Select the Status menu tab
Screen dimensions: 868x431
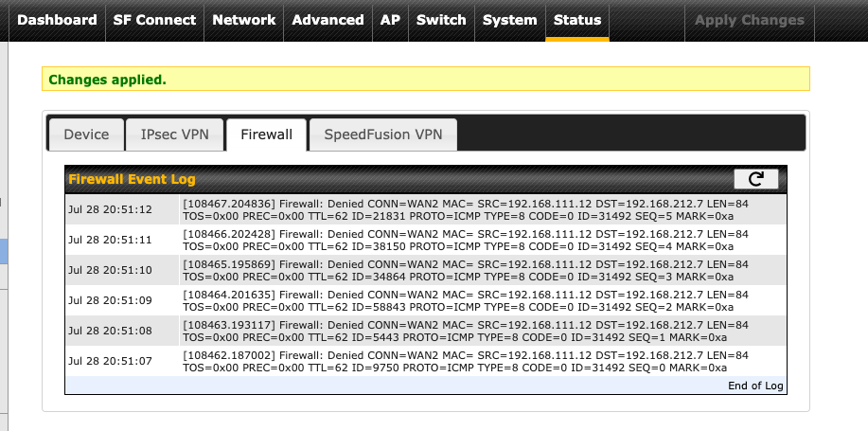pyautogui.click(x=577, y=21)
